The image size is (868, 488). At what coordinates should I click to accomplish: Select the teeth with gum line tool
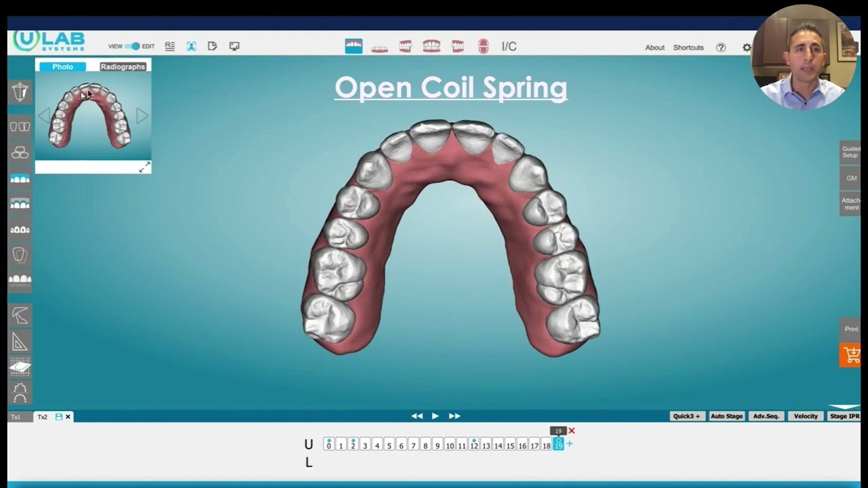coord(20,204)
